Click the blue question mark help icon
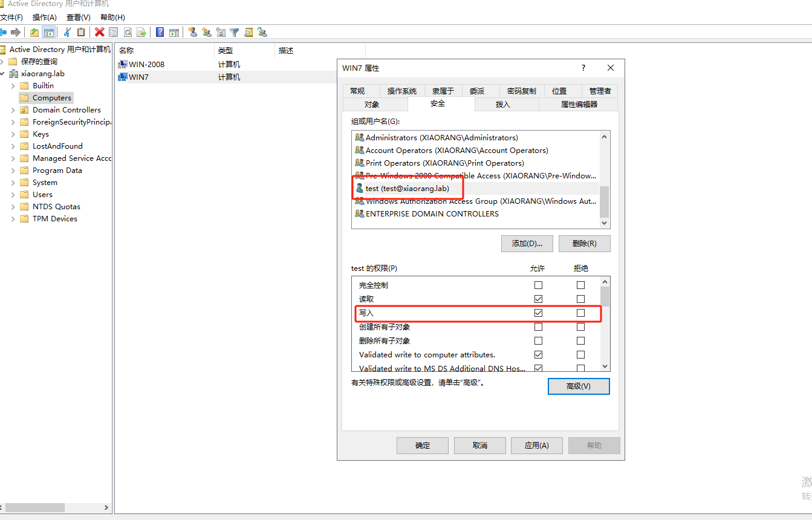This screenshot has width=812, height=520. click(160, 32)
